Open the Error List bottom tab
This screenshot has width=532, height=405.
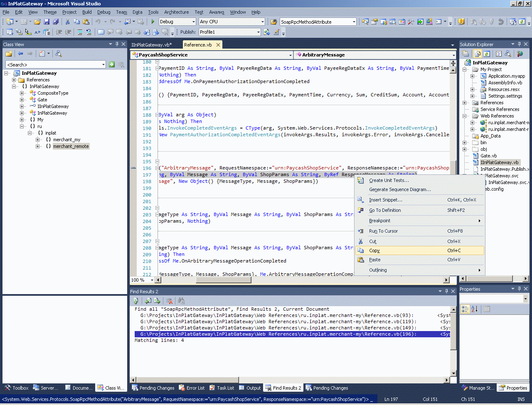point(192,388)
